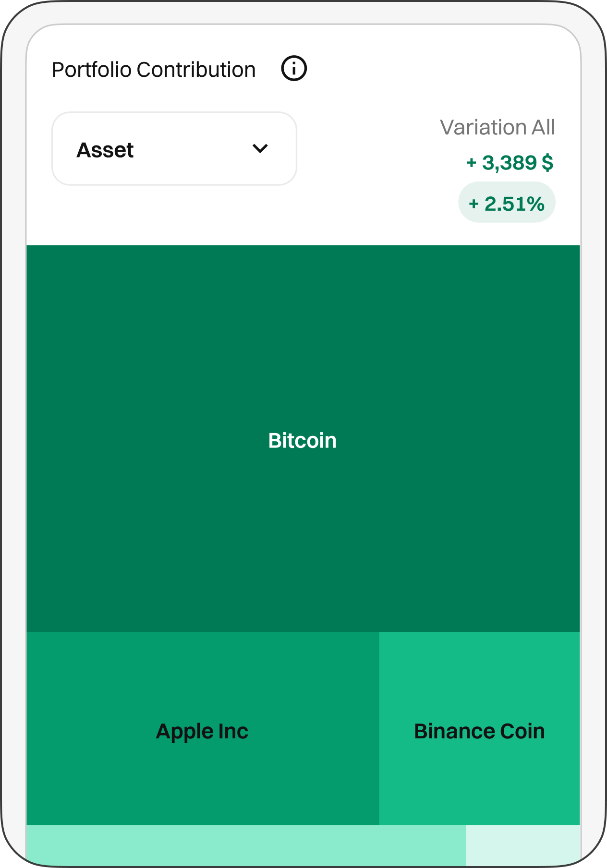This screenshot has width=607, height=868.
Task: Select the Bitcoin treemap tile
Action: [x=303, y=528]
